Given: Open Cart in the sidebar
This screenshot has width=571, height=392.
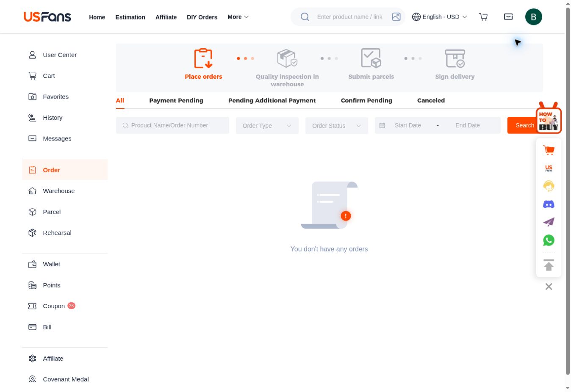Looking at the screenshot, I should click(x=65, y=76).
